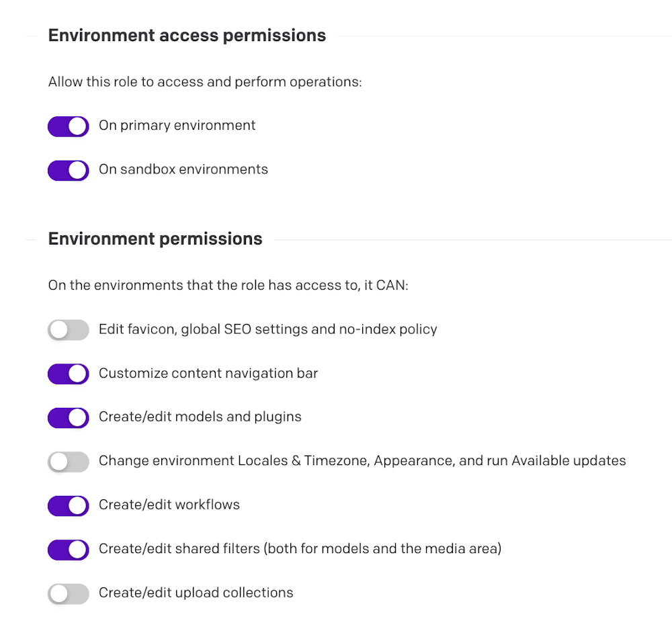This screenshot has width=672, height=633.
Task: Switch off Customize content navigation bar toggle
Action: click(68, 374)
